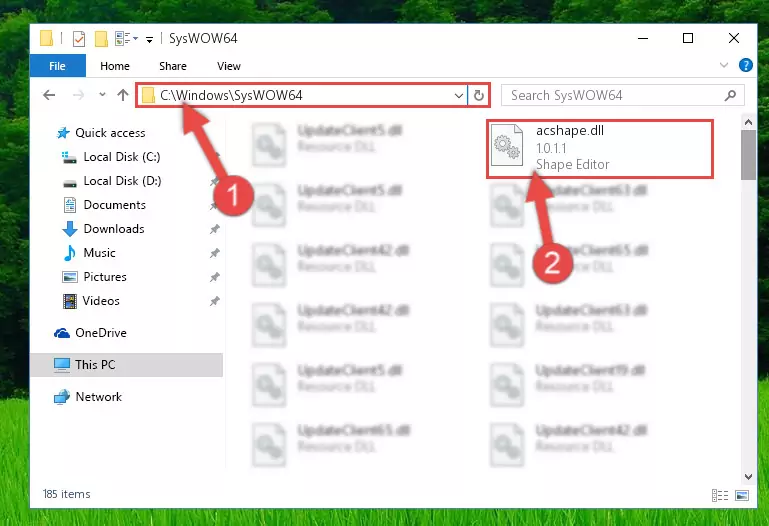Go up one folder level
This screenshot has width=769, height=526.
(123, 95)
